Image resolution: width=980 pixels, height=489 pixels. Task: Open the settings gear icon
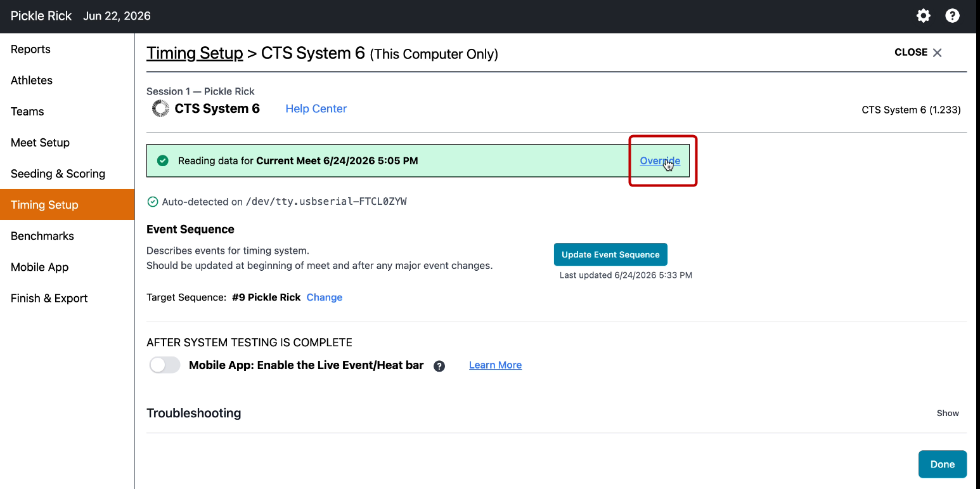[924, 16]
